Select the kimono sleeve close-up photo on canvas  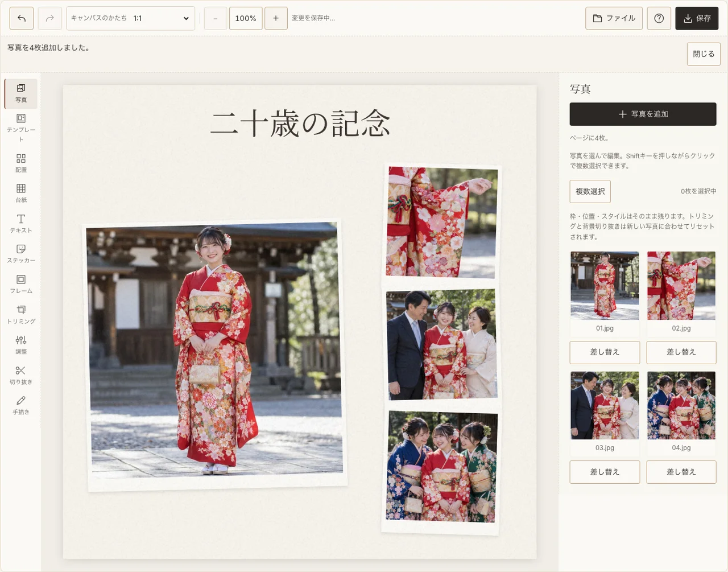(442, 223)
